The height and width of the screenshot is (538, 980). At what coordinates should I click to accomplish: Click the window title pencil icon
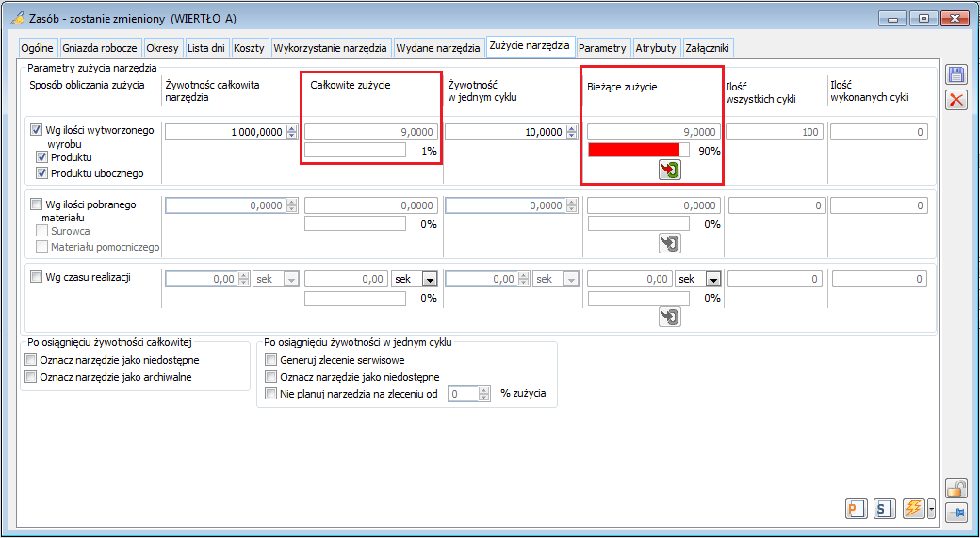coord(20,19)
